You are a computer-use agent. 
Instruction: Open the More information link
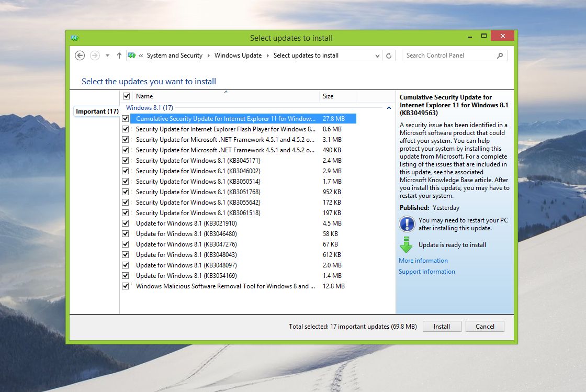click(423, 261)
